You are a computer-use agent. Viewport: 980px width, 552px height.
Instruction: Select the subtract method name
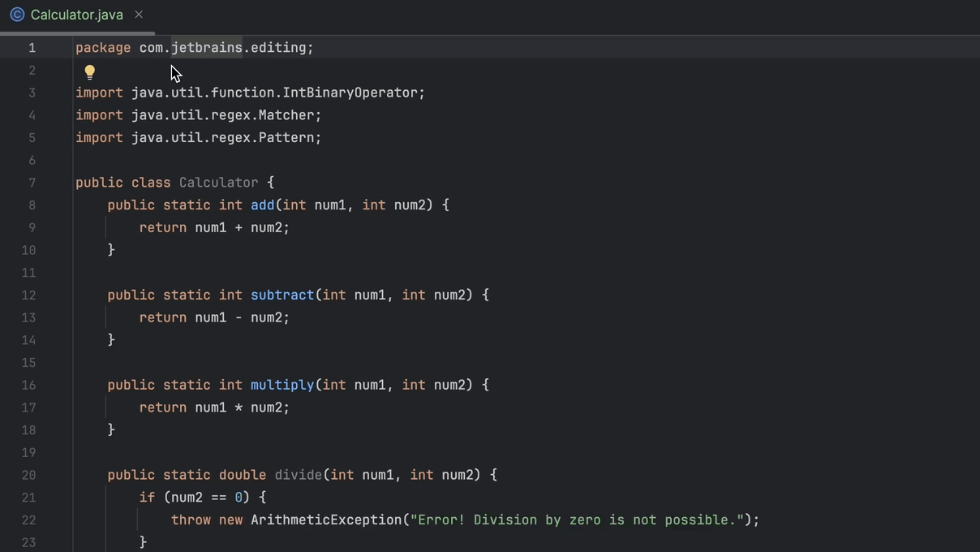pos(282,295)
